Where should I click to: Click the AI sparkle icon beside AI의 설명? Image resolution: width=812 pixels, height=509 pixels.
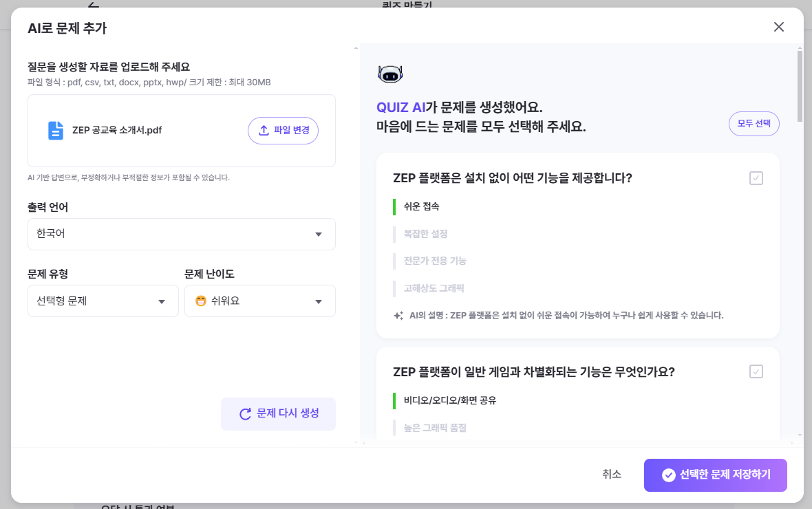pyautogui.click(x=398, y=316)
